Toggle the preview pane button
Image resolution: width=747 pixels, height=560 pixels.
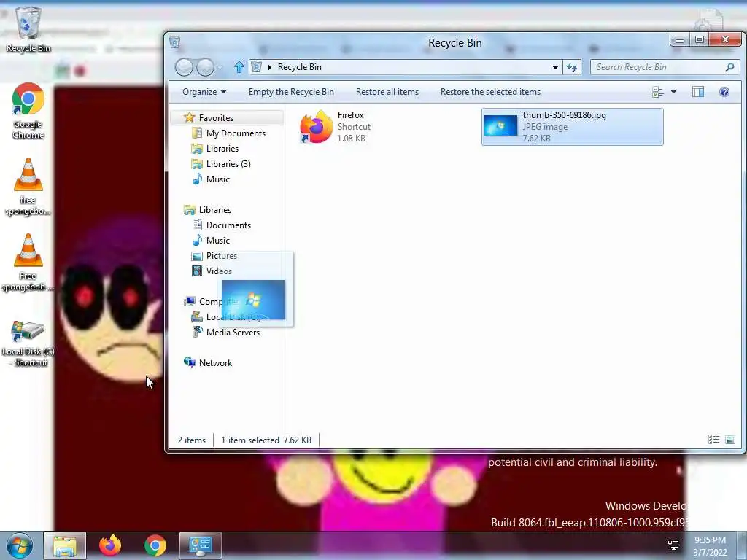point(698,92)
